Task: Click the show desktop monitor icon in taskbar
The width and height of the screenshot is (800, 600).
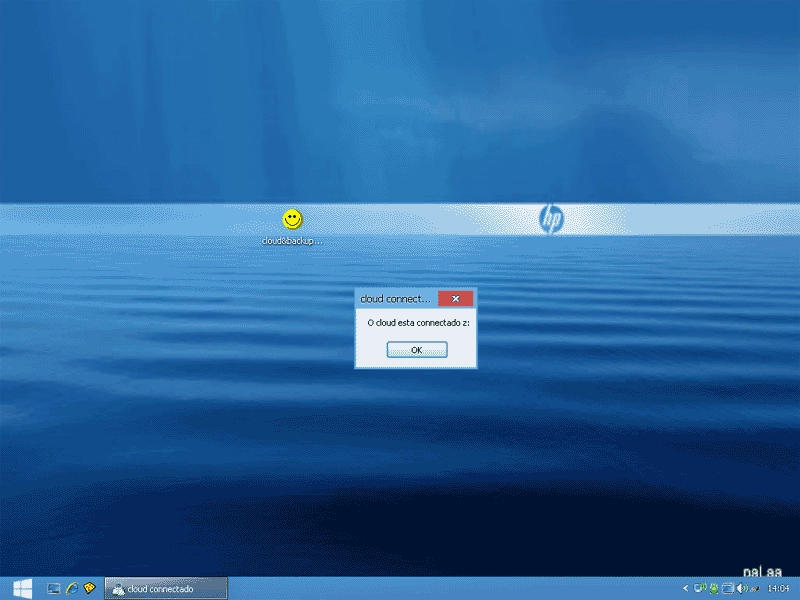Action: point(54,589)
